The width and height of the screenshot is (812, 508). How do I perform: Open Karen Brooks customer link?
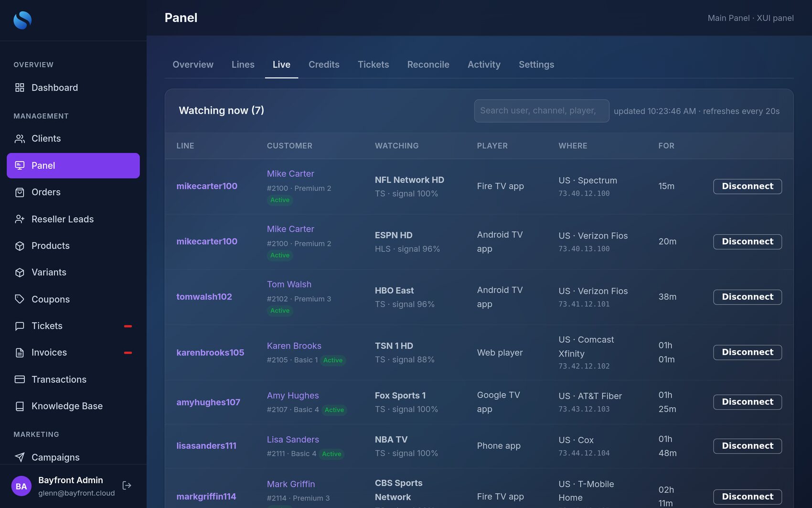294,346
